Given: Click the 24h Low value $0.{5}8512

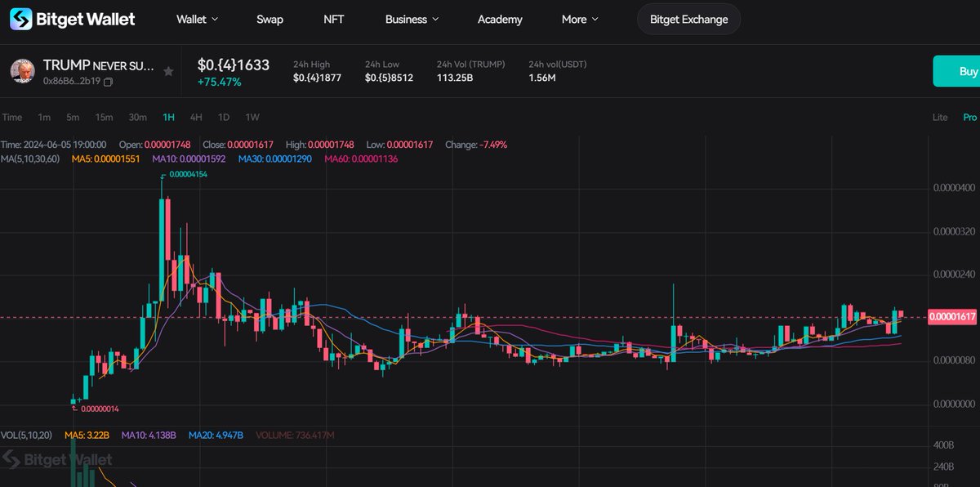Looking at the screenshot, I should tap(389, 78).
